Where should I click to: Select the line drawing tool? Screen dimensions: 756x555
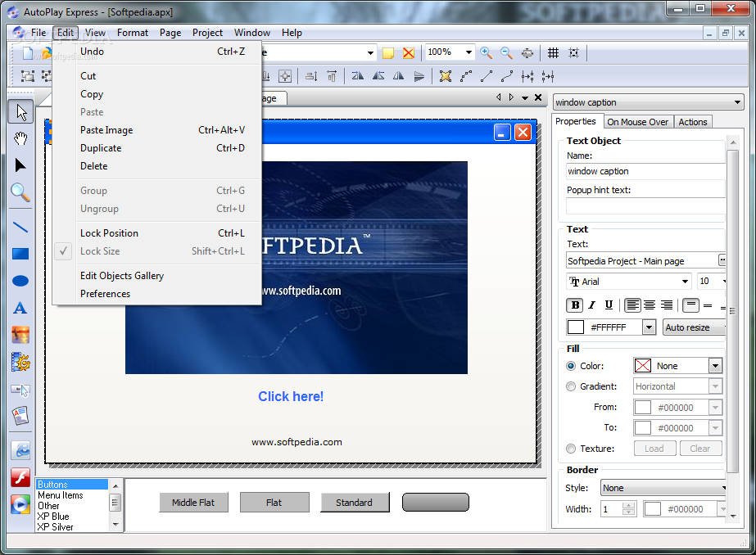[x=20, y=227]
